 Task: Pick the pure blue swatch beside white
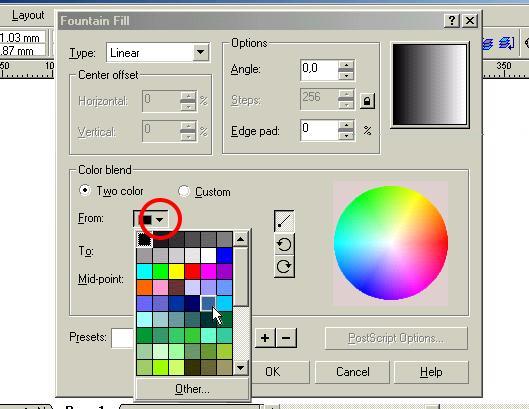(224, 255)
